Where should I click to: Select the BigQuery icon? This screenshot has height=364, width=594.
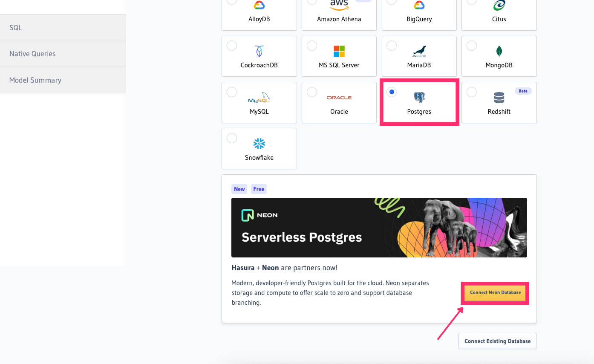419,6
